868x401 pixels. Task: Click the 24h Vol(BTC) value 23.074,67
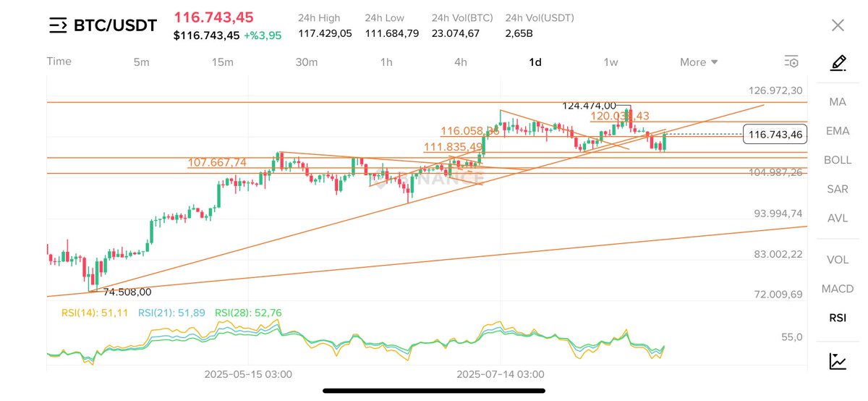pos(456,33)
